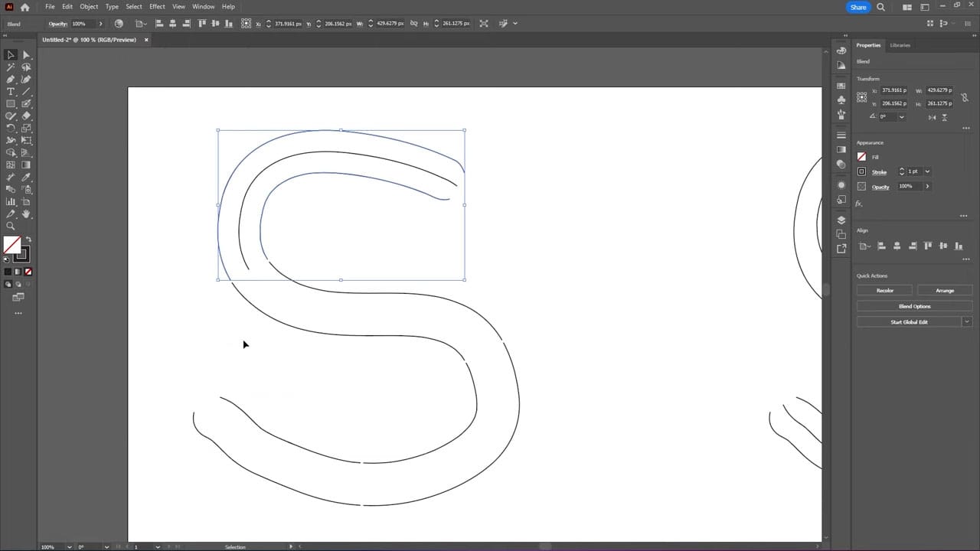Toggle the Maintain Width and Height Proportions link
Screen dimensions: 980x551
coord(965,97)
